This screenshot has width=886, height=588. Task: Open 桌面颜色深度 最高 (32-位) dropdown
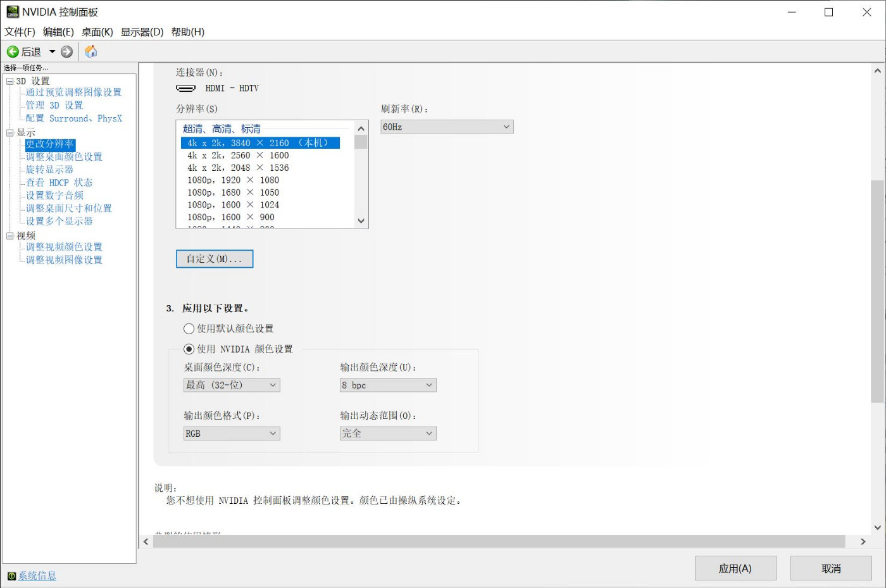(232, 385)
